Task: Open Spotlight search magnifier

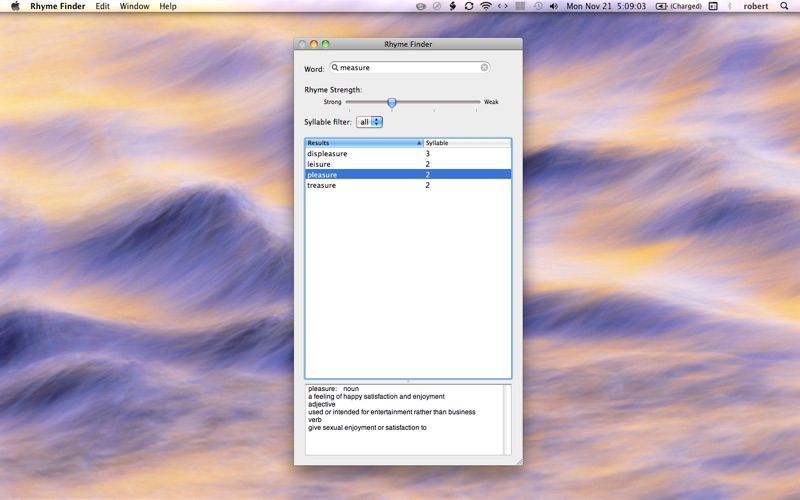Action: (784, 6)
